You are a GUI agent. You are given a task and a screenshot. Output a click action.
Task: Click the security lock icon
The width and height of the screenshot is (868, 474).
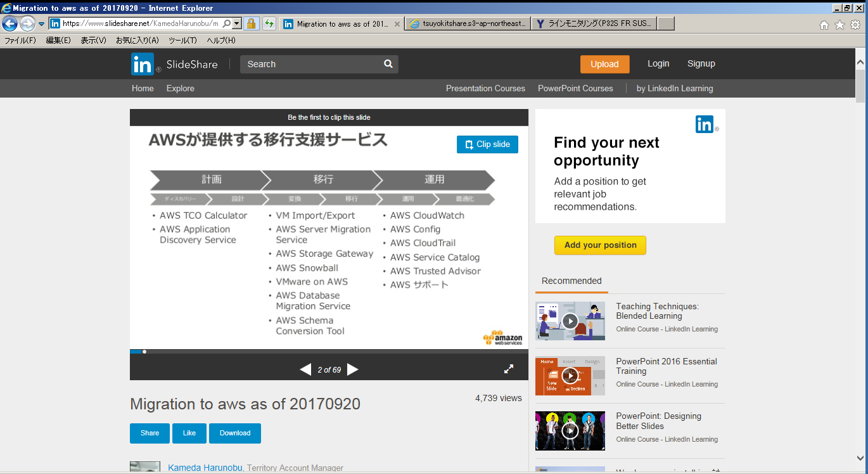coord(251,23)
